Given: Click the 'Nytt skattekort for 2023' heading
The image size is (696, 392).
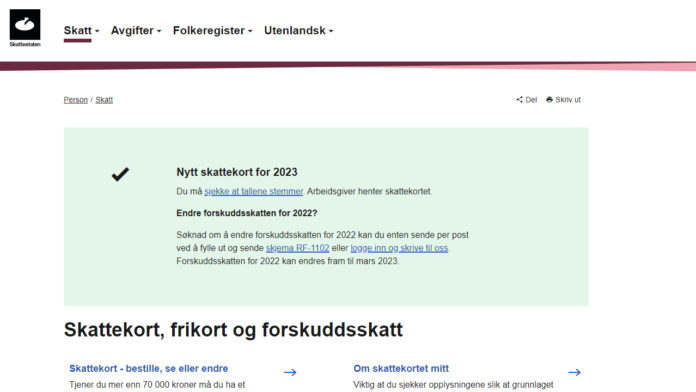Looking at the screenshot, I should coord(237,172).
